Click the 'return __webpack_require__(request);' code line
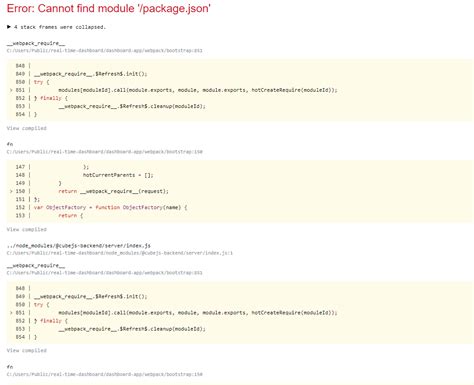This screenshot has width=474, height=385. pos(113,191)
